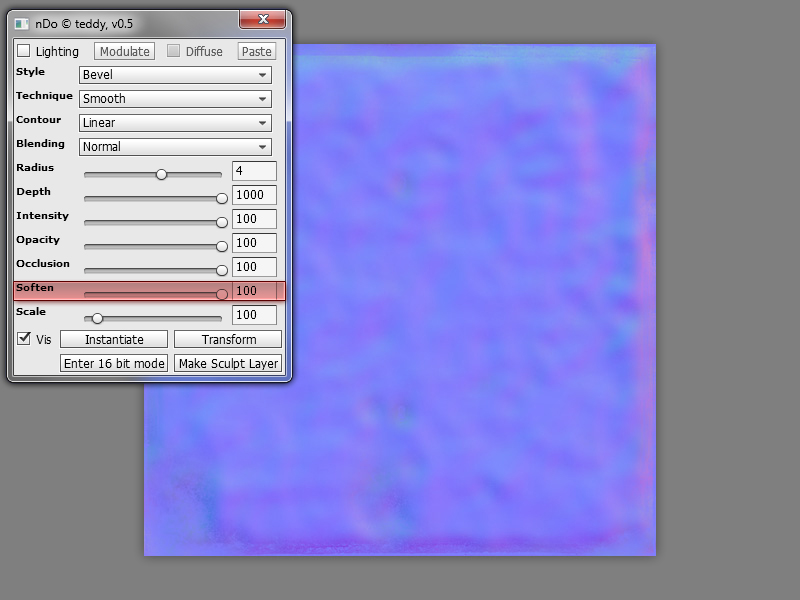Screen dimensions: 800x600
Task: Click the Paste button
Action: pyautogui.click(x=257, y=51)
